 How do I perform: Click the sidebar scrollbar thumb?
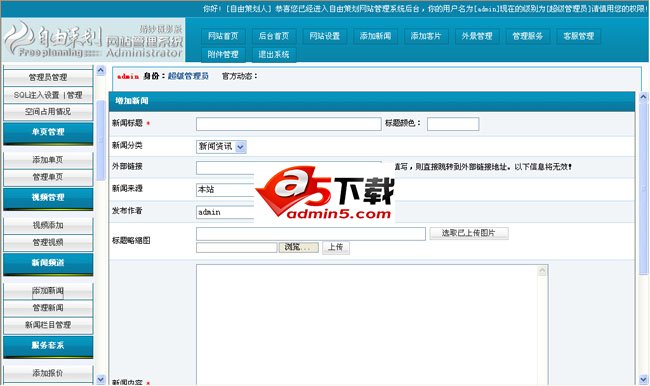101,140
